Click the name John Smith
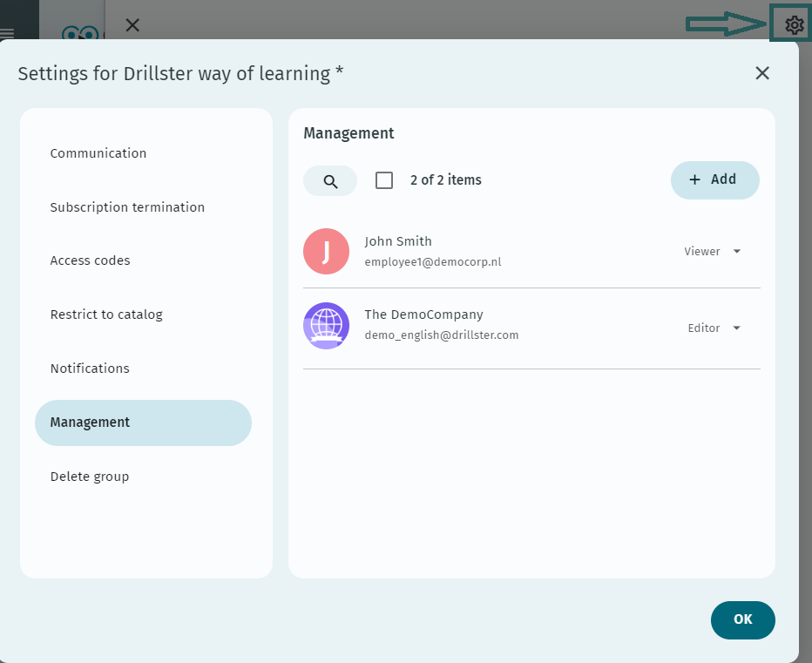The image size is (812, 663). point(397,241)
